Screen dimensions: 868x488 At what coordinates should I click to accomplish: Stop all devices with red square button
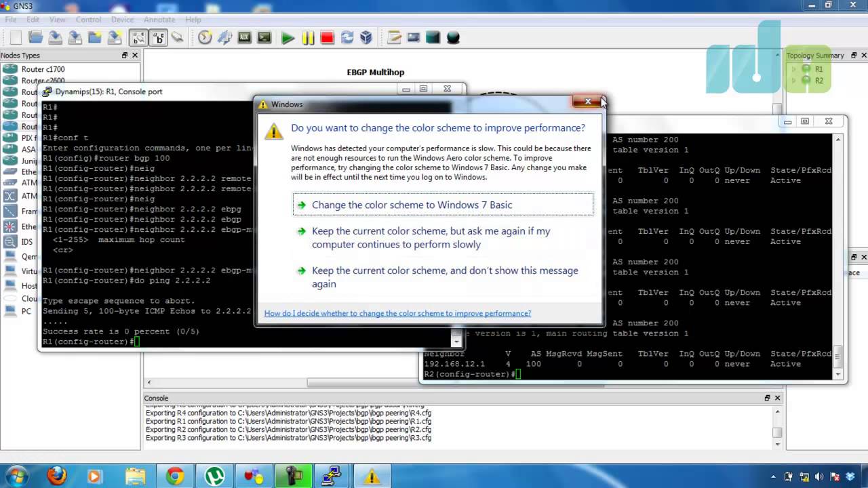[328, 38]
